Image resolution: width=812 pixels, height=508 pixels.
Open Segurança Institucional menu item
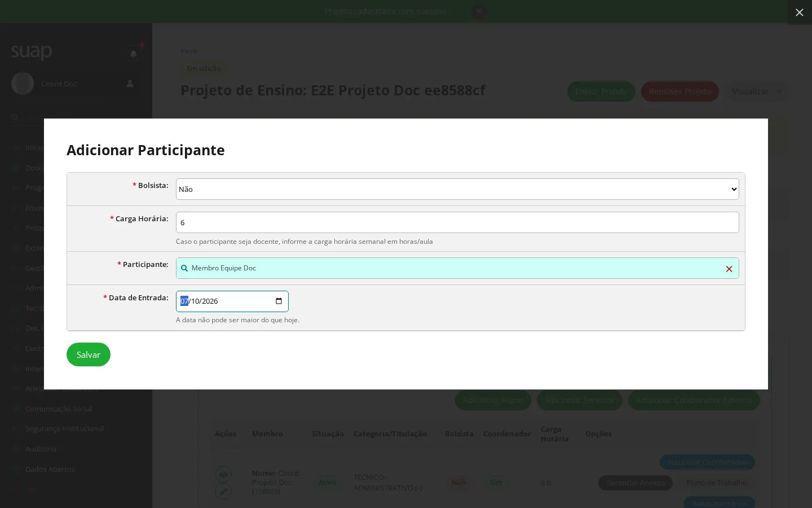click(64, 429)
